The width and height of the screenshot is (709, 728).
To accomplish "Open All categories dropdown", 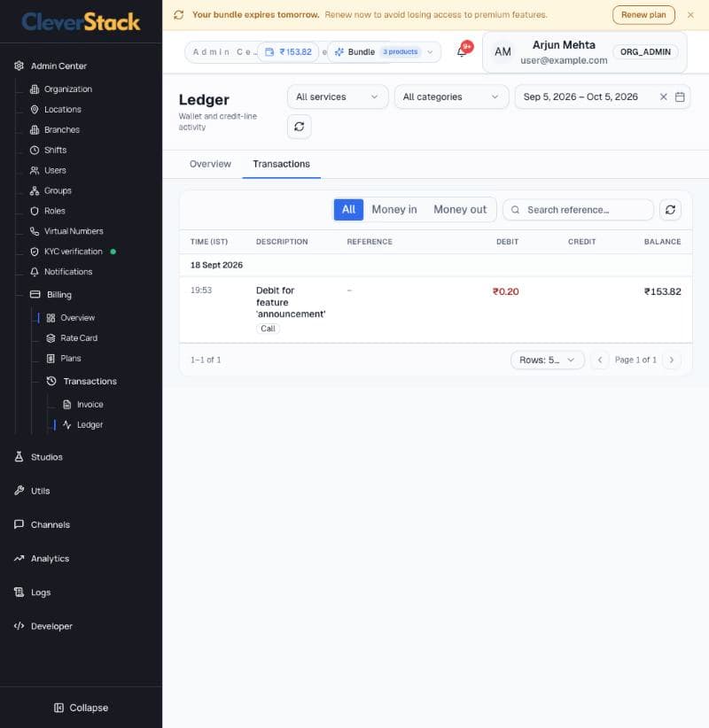I will click(x=451, y=97).
